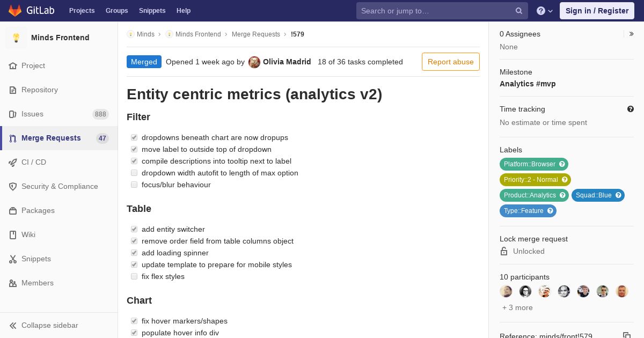Toggle 'dropdown width autofit' checkbox
Viewport: 644px width, 338px height.
pos(134,173)
